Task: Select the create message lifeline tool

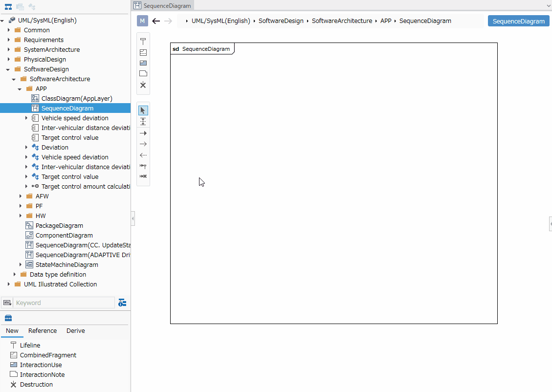Action: pyautogui.click(x=143, y=166)
